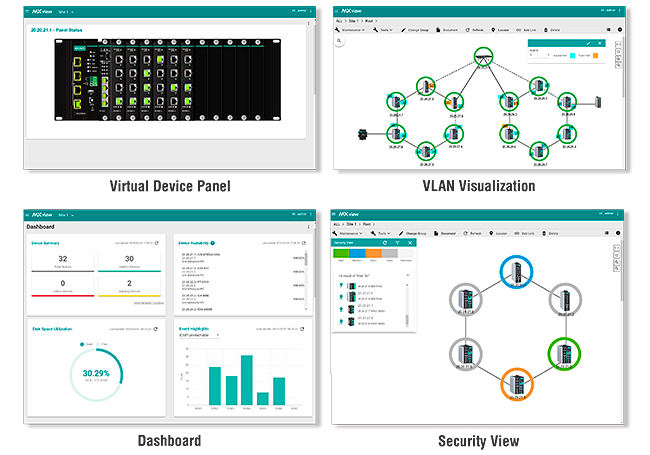
Task: Open the VLAN ID dropdown
Action: (540, 55)
